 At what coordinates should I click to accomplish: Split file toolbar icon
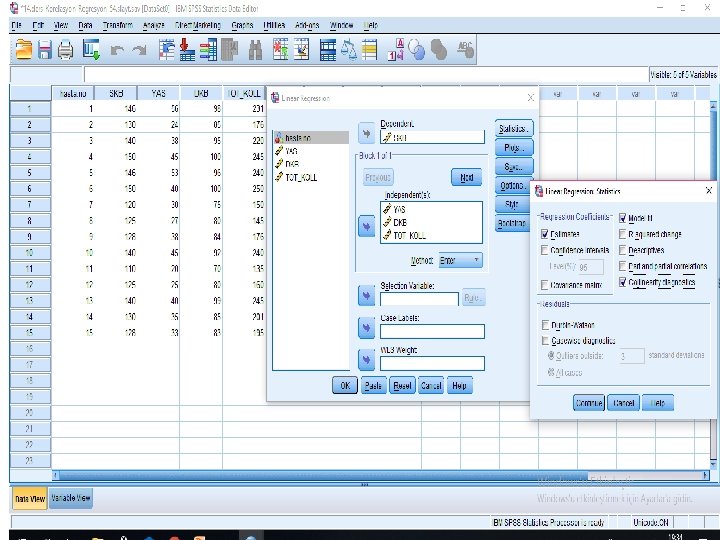click(327, 50)
